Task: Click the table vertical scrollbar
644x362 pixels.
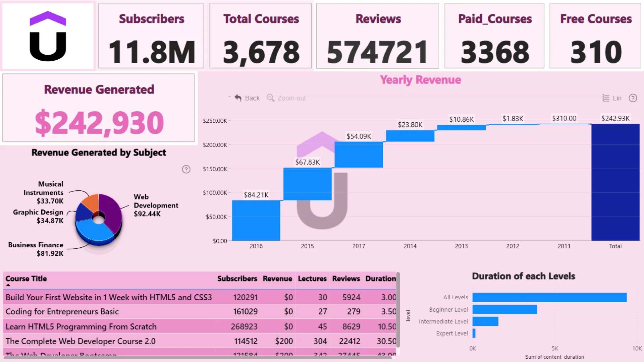Action: coord(398,310)
